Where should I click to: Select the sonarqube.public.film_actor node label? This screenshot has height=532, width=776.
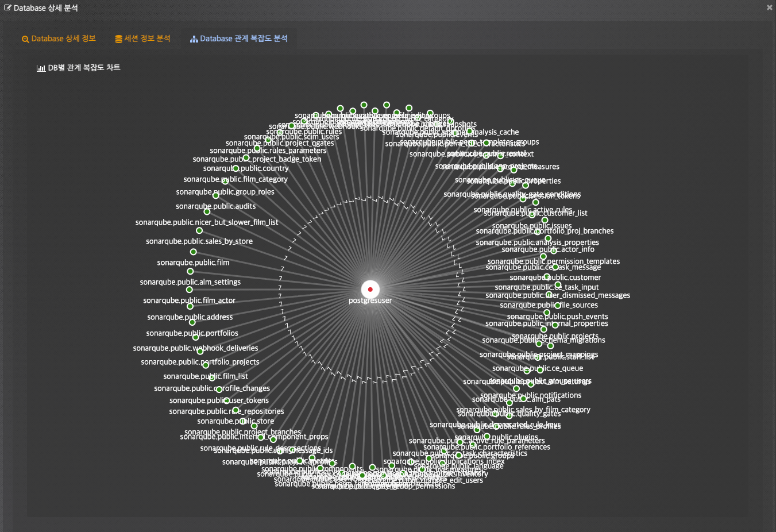tap(189, 300)
